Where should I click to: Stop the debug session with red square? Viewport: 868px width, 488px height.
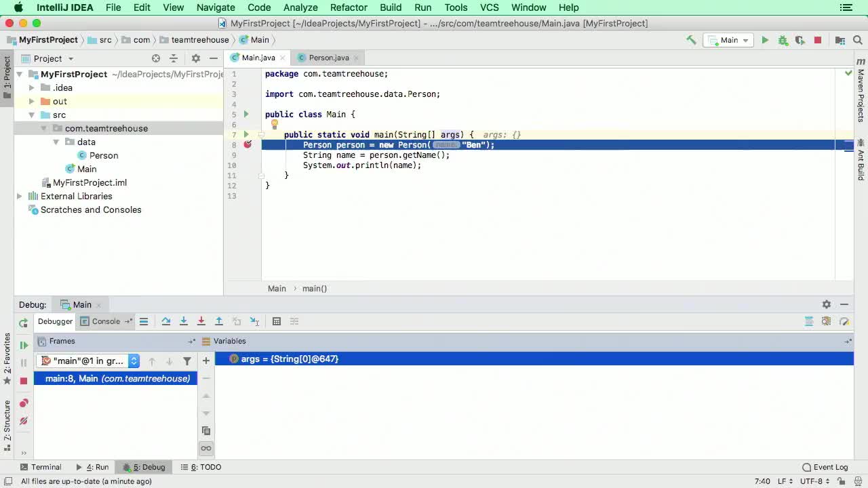pos(23,380)
